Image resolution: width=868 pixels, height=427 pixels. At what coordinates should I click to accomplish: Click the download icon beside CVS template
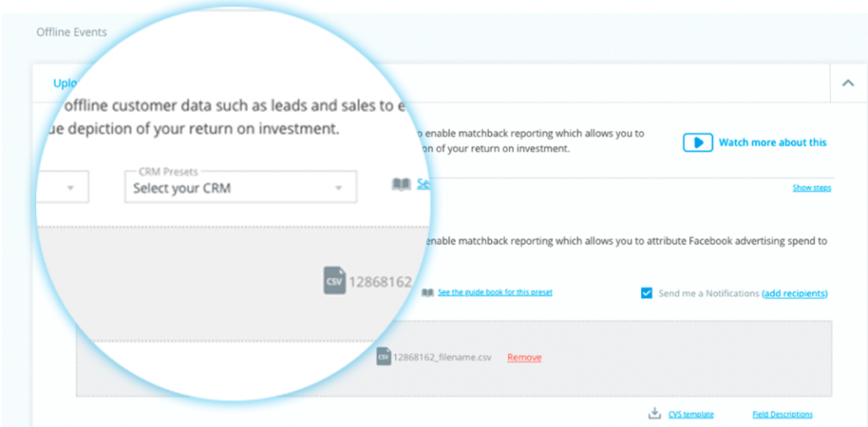click(x=655, y=414)
